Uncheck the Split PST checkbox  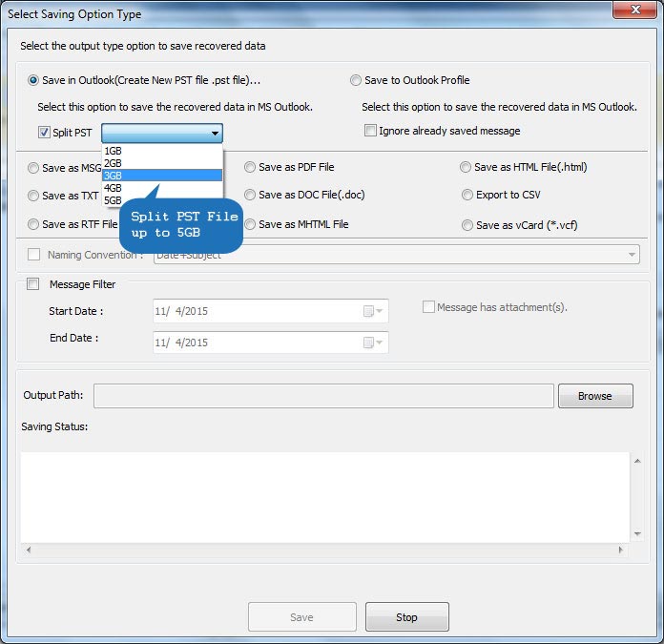coord(44,133)
